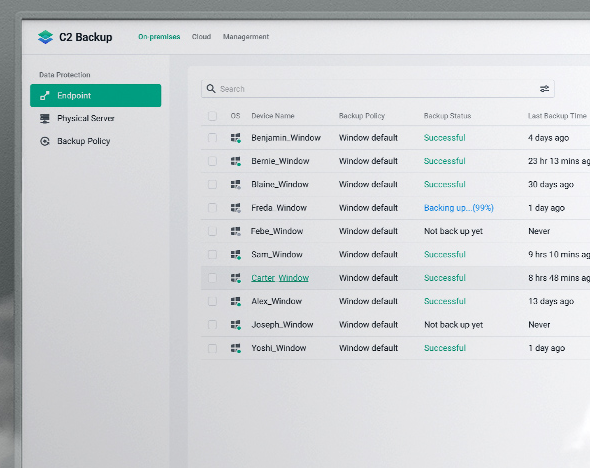Click the OS column header

(x=236, y=116)
